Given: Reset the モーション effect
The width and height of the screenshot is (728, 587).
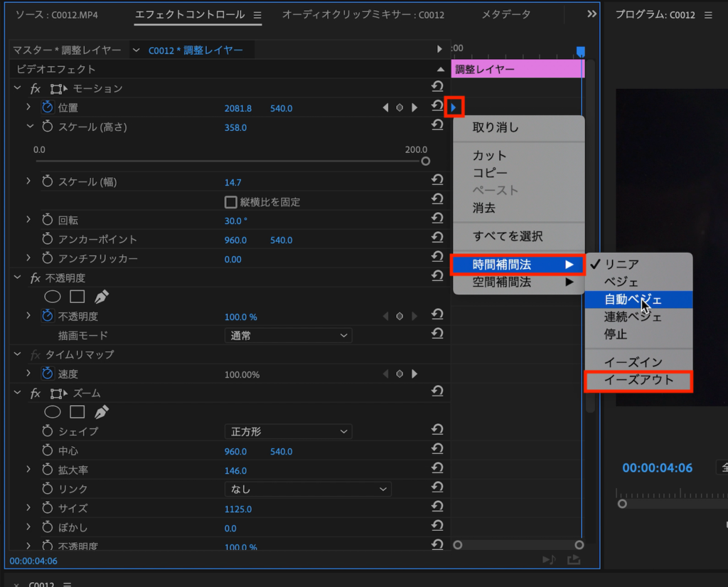Looking at the screenshot, I should (437, 86).
